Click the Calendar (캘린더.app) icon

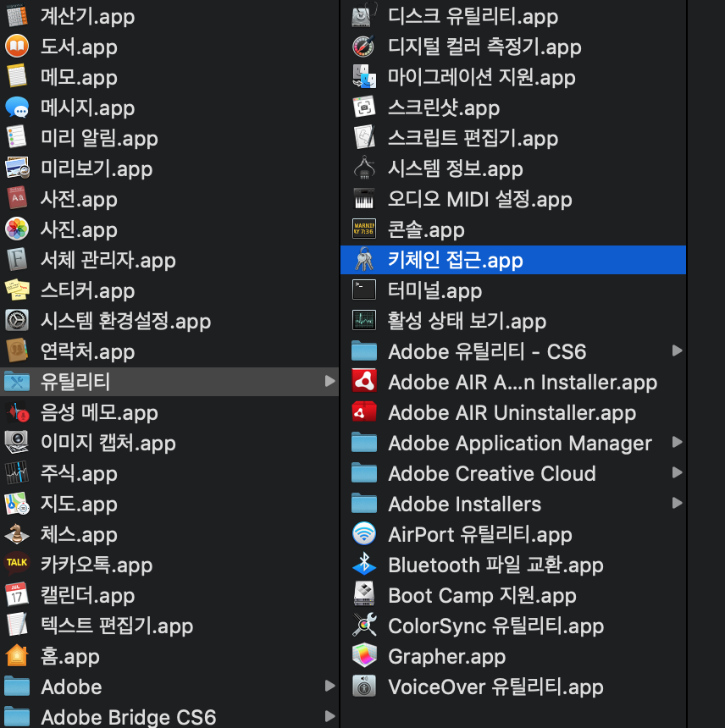[x=17, y=595]
